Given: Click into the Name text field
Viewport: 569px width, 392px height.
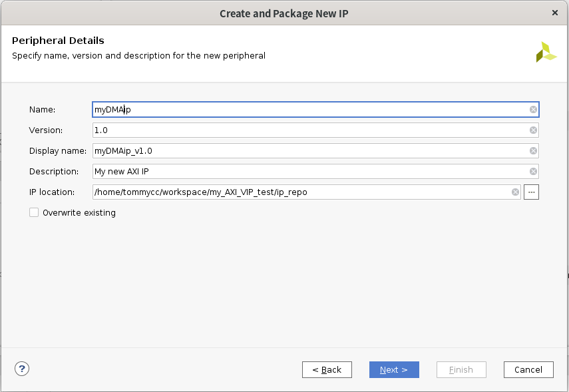Looking at the screenshot, I should tap(306, 110).
